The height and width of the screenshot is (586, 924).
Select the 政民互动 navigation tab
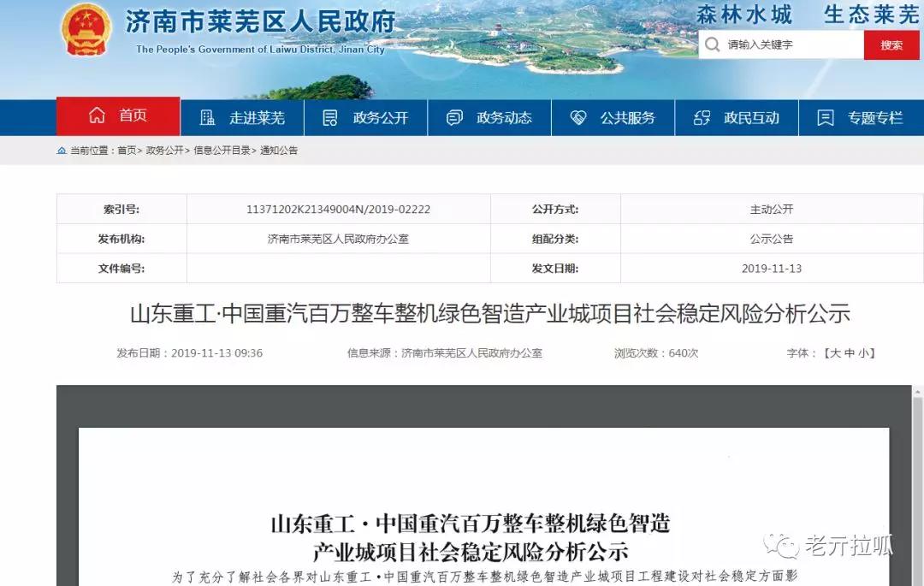tap(737, 118)
